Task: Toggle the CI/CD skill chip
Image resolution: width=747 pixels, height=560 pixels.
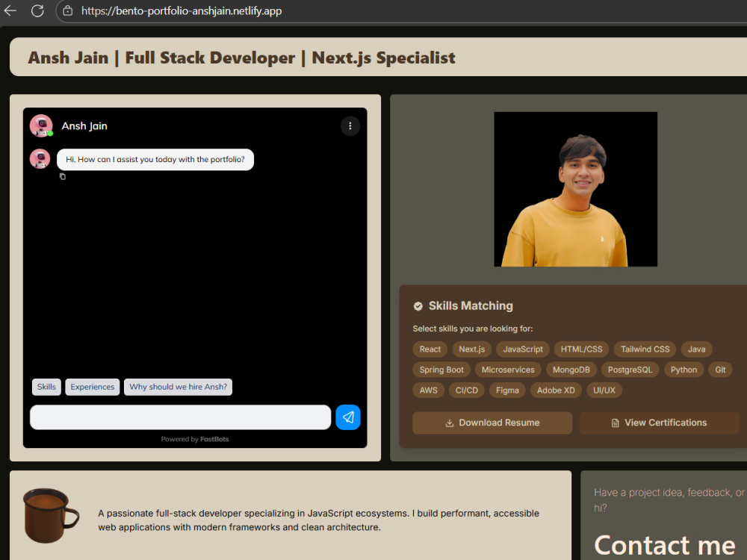Action: pos(466,390)
